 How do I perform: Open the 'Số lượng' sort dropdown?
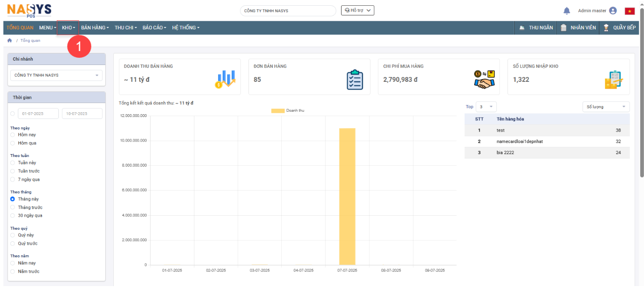[605, 107]
